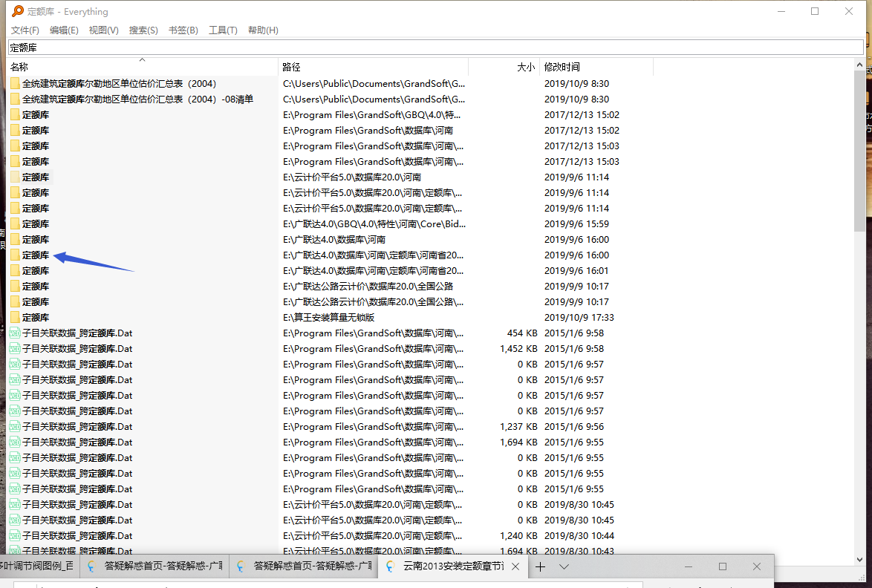Image resolution: width=872 pixels, height=588 pixels.
Task: Select 定额库 folder in E:\广联达4.0\数据库\河南
Action: point(36,239)
